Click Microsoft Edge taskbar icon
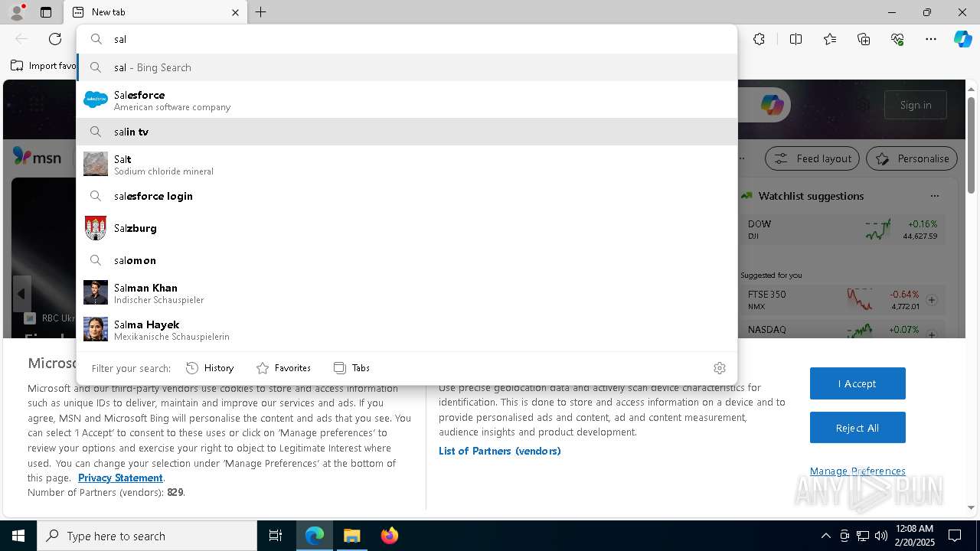The image size is (980, 551). tap(315, 536)
